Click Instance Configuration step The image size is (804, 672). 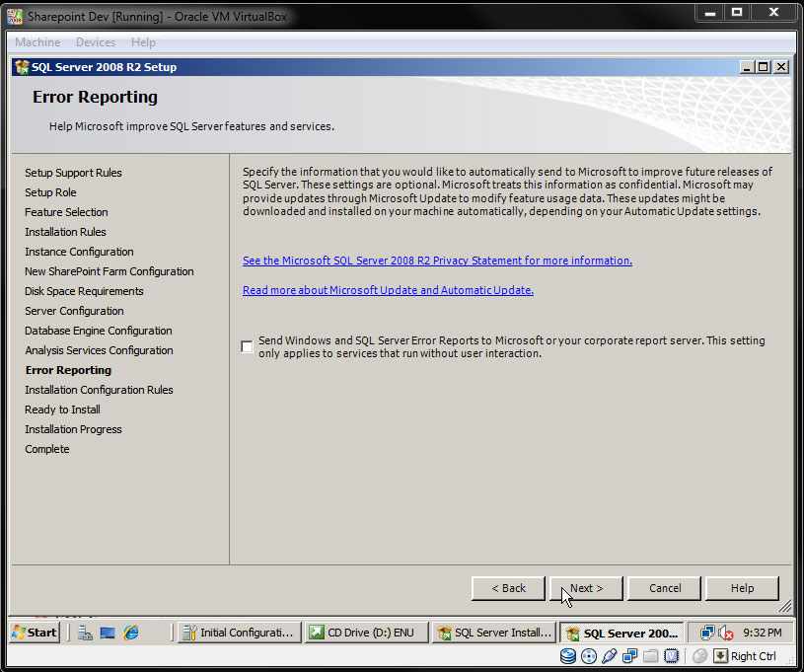[x=79, y=252]
